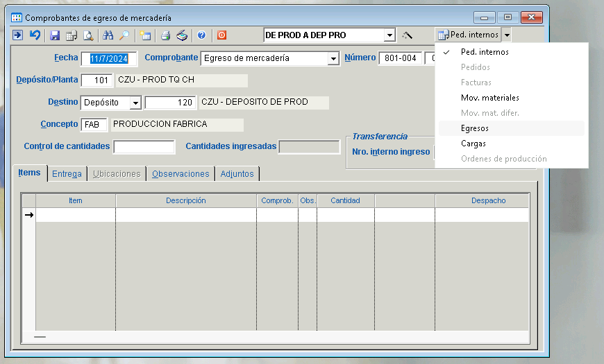604x364 pixels.
Task: Select the checked Ped. internos menu option
Action: 485,52
